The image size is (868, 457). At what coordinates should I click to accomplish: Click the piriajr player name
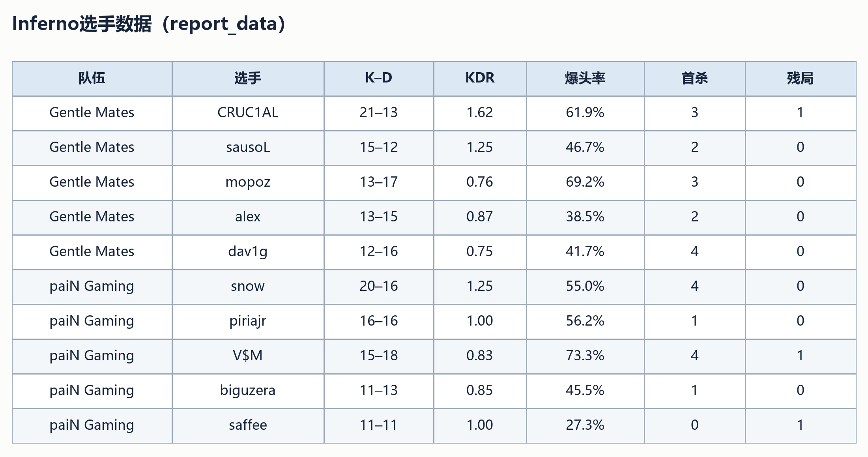pos(248,321)
